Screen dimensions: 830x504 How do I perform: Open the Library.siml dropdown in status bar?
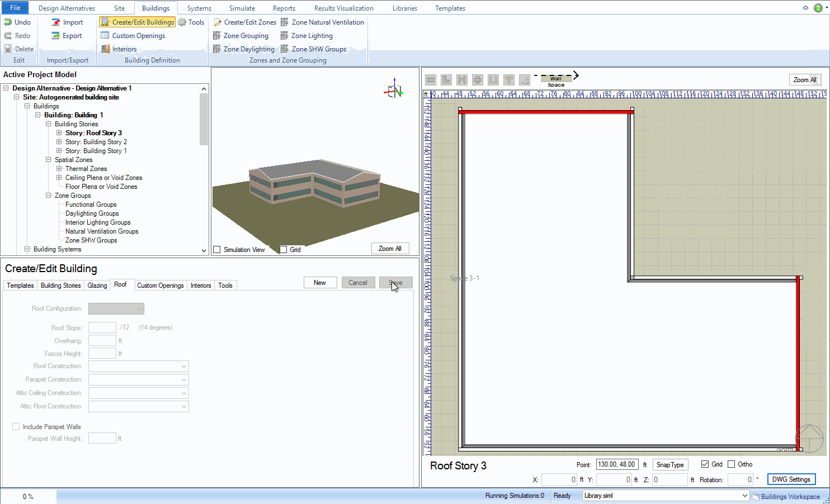pyautogui.click(x=744, y=496)
